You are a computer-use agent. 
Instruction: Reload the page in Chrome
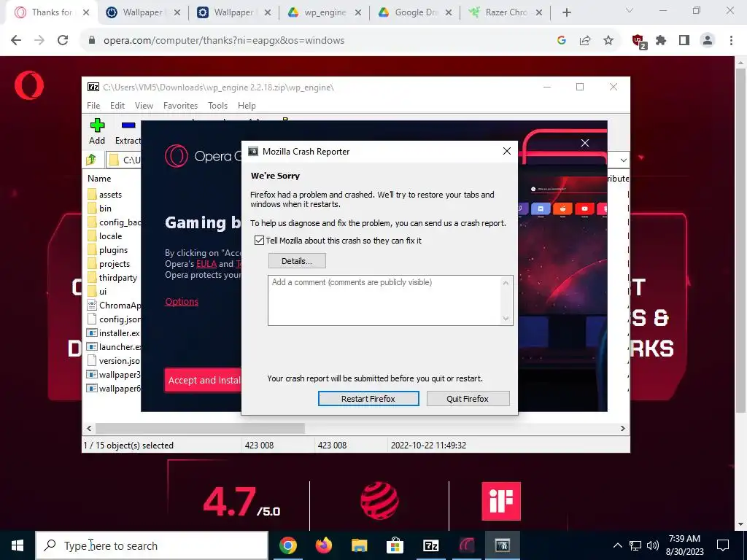point(63,41)
